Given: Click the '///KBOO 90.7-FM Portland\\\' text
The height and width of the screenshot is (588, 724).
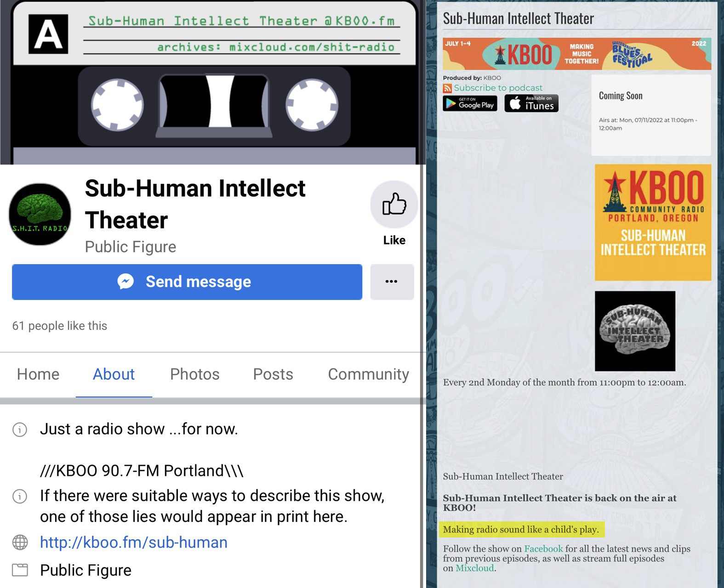Looking at the screenshot, I should (x=142, y=471).
